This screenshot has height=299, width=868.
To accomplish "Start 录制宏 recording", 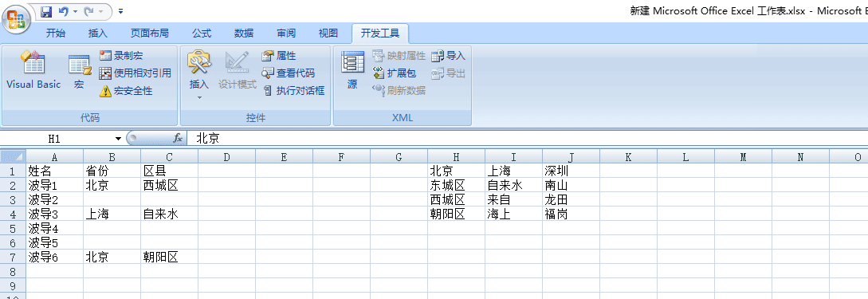I will point(121,55).
